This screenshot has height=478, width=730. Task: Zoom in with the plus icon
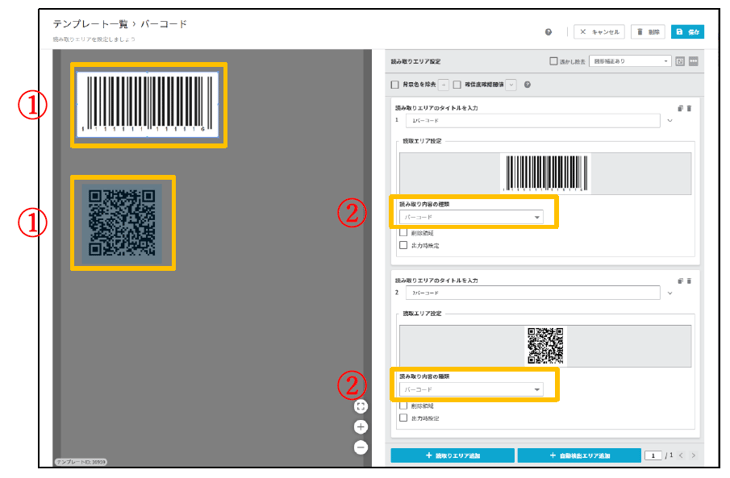click(361, 426)
